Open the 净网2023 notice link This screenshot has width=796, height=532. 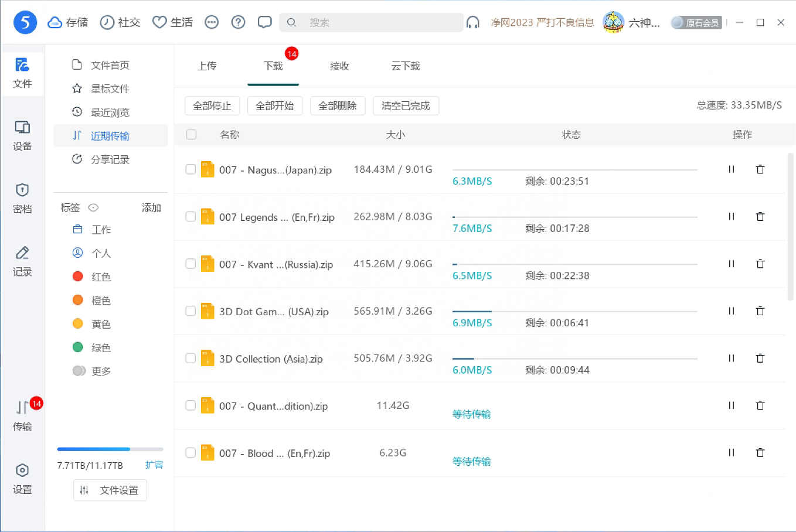tap(542, 22)
